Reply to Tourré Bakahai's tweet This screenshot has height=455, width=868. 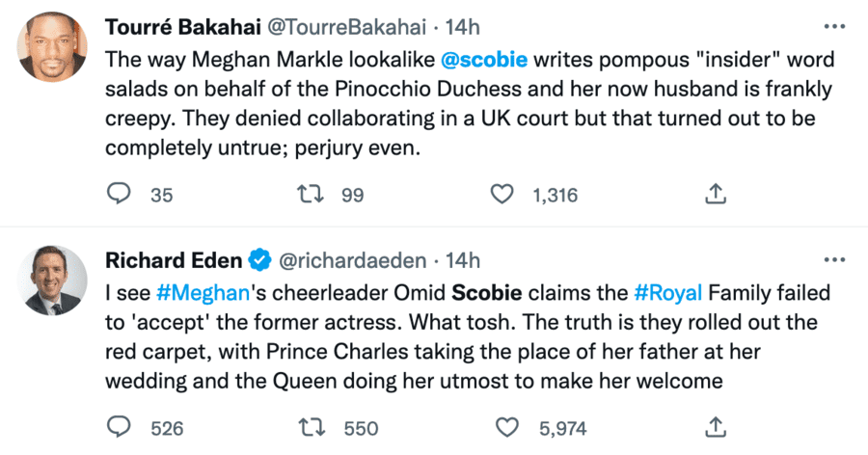118,195
